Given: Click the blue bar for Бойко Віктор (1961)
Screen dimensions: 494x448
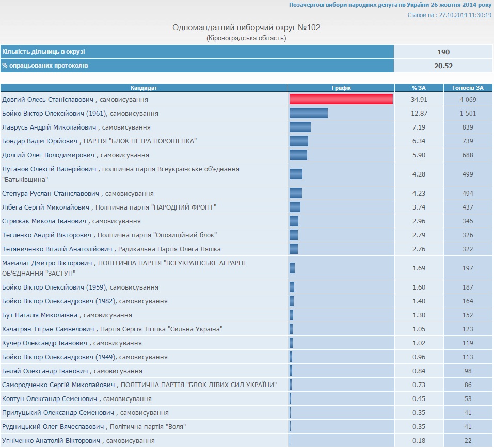Looking at the screenshot, I should pos(308,113).
